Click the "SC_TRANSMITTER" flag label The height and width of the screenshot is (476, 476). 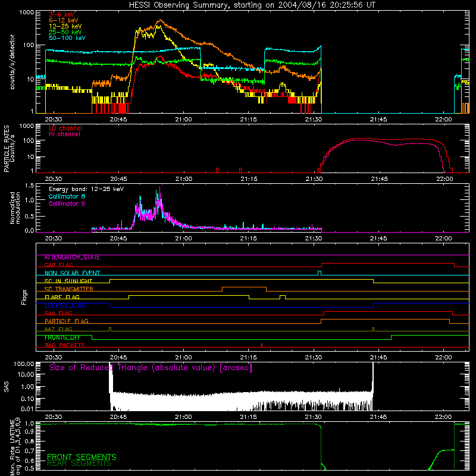68,289
